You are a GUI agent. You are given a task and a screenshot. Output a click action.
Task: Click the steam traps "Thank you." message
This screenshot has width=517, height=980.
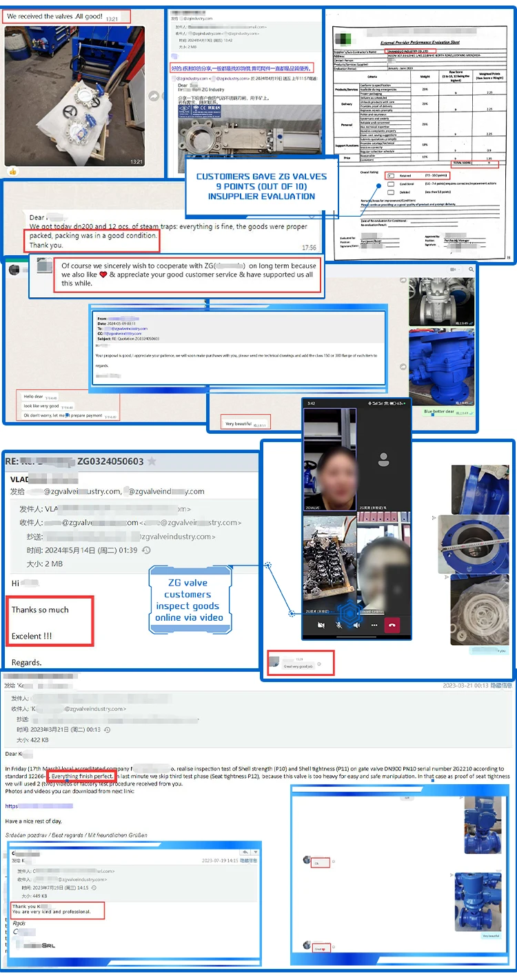tap(46, 245)
